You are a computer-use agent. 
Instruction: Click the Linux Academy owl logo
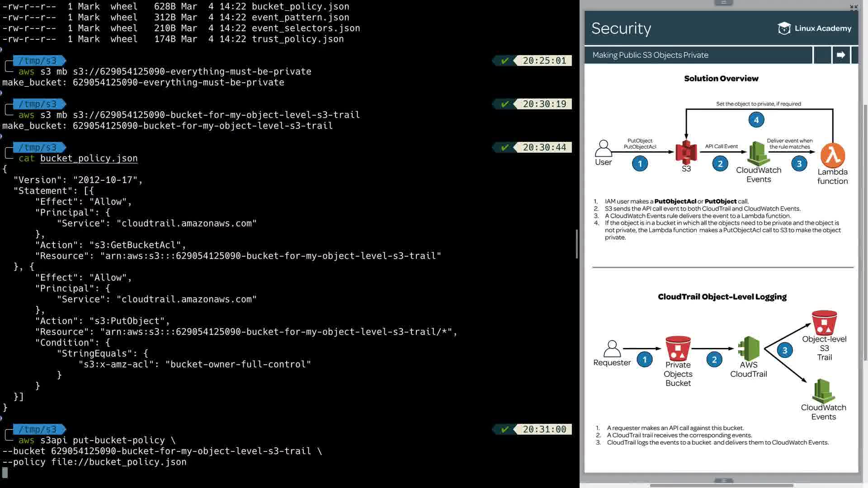tap(784, 28)
